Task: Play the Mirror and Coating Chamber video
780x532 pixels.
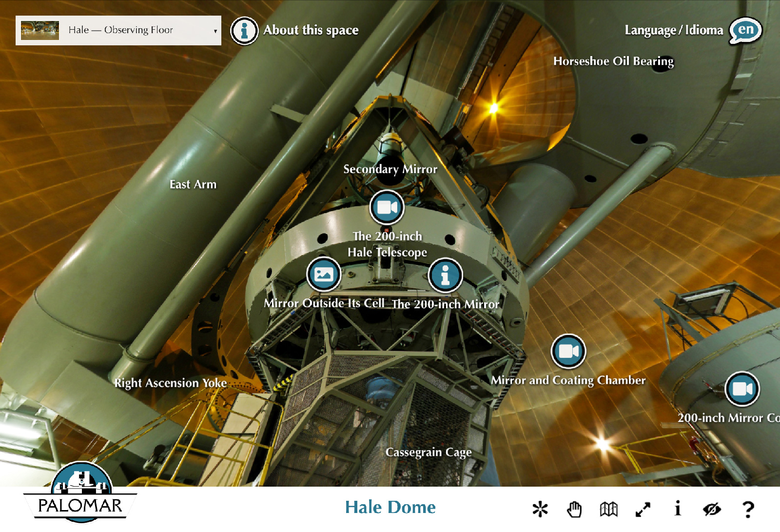Action: (568, 351)
